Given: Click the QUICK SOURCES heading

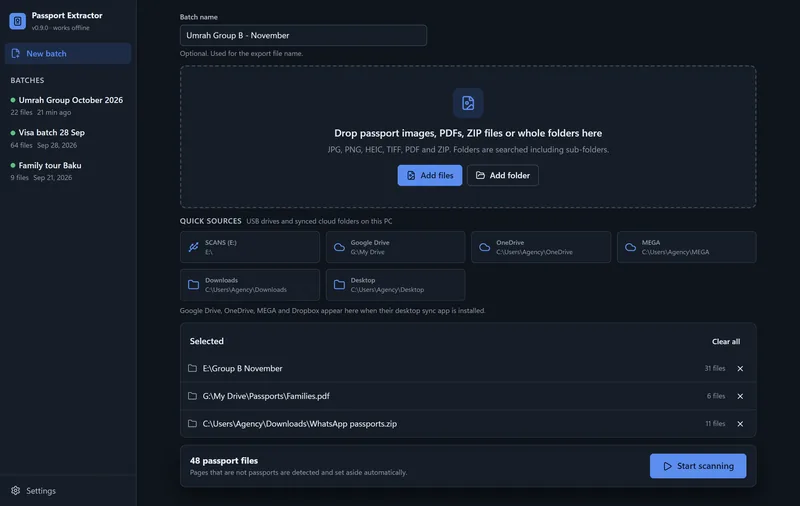Looking at the screenshot, I should (x=210, y=221).
